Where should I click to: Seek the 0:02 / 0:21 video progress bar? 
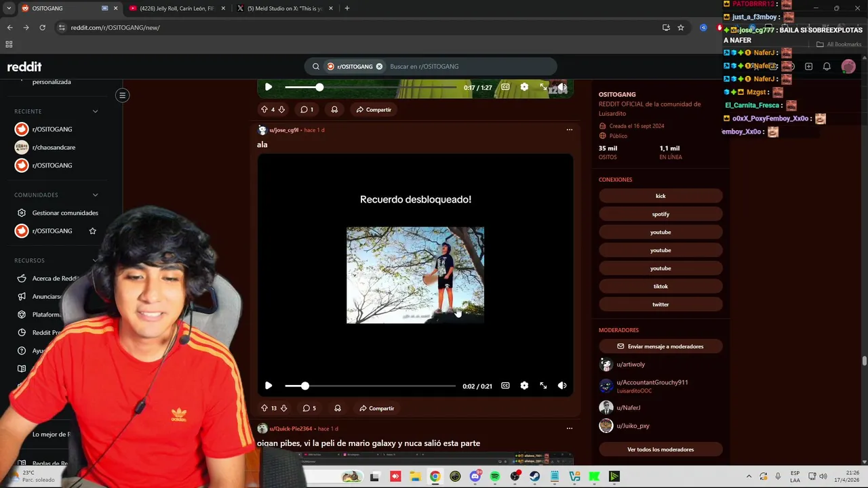pos(370,386)
